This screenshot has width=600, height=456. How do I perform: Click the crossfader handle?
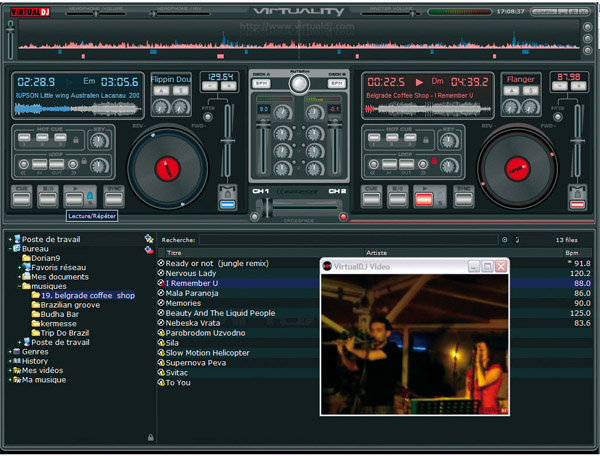[268, 208]
